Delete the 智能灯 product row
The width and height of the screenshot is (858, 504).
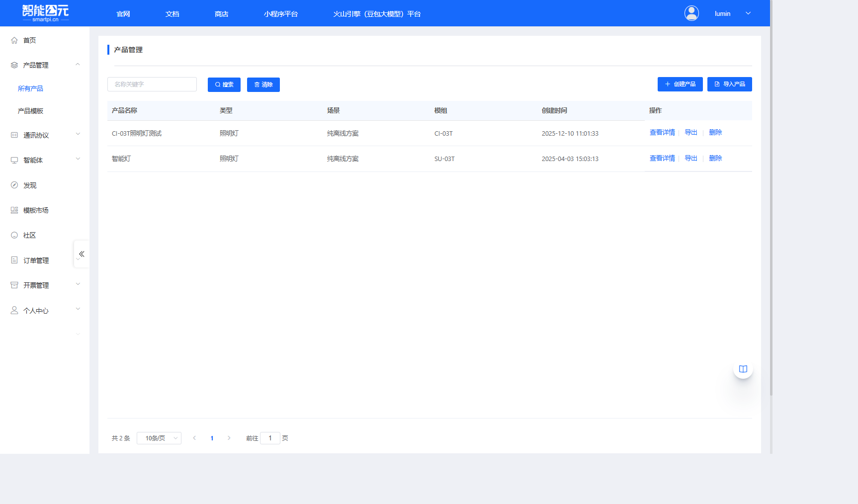(715, 158)
